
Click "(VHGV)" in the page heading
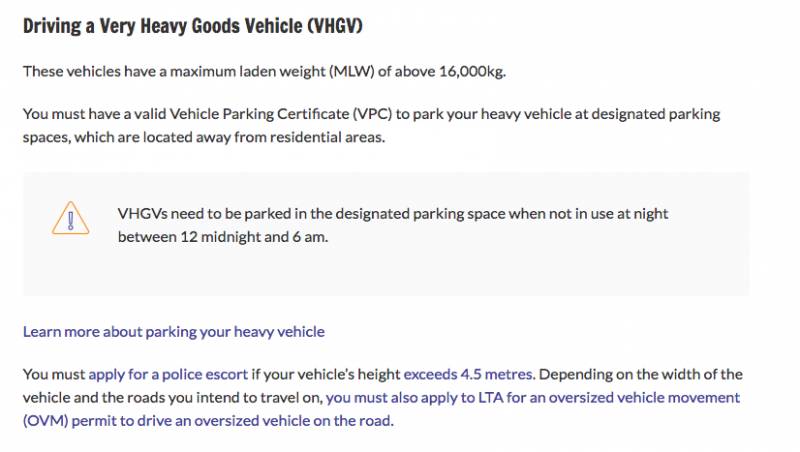coord(322,24)
